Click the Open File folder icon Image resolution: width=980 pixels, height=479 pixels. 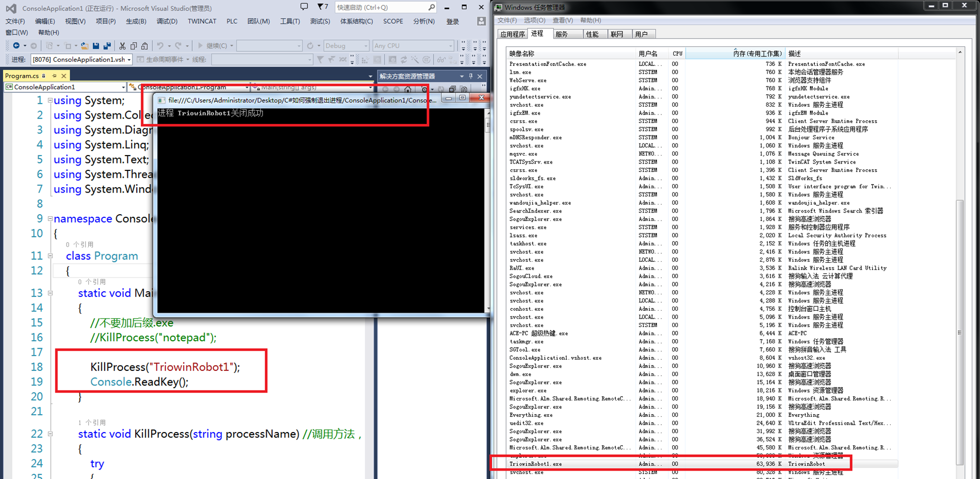pyautogui.click(x=84, y=46)
